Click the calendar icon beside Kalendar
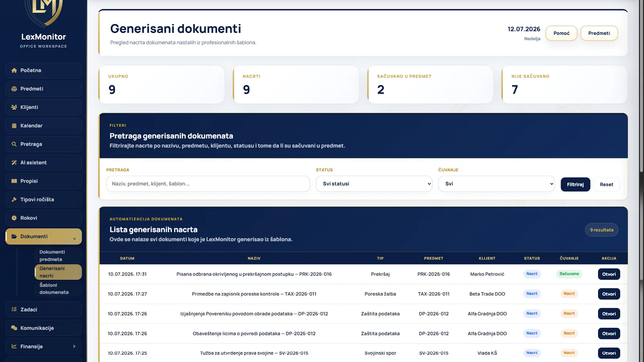Screen dimensions: 644x362 [14, 126]
